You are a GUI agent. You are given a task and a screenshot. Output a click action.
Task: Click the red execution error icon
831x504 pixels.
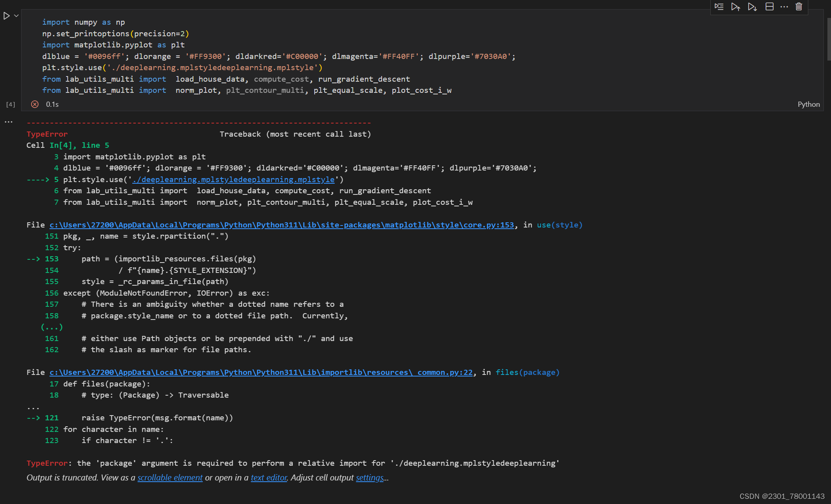[x=35, y=104]
